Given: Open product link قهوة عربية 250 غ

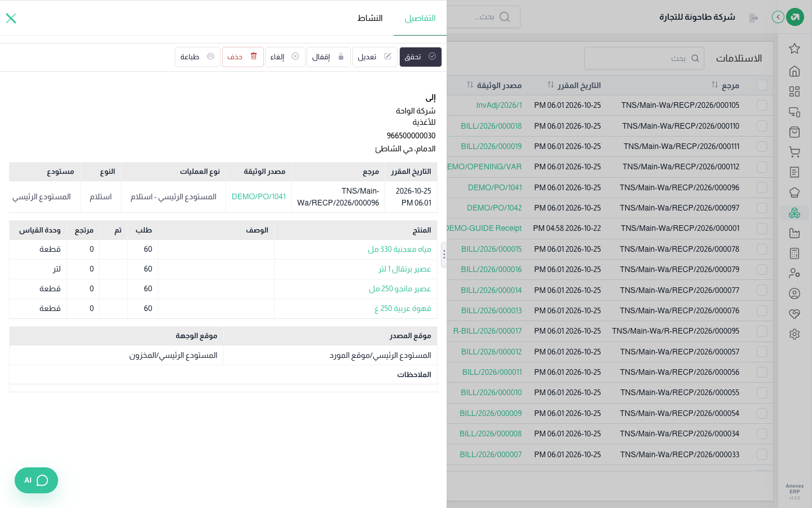Looking at the screenshot, I should pyautogui.click(x=403, y=308).
